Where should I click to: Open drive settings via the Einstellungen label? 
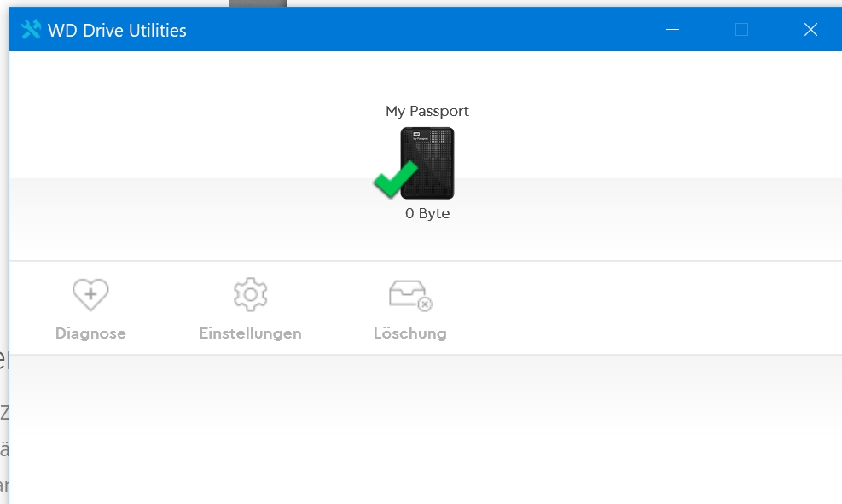click(x=250, y=333)
